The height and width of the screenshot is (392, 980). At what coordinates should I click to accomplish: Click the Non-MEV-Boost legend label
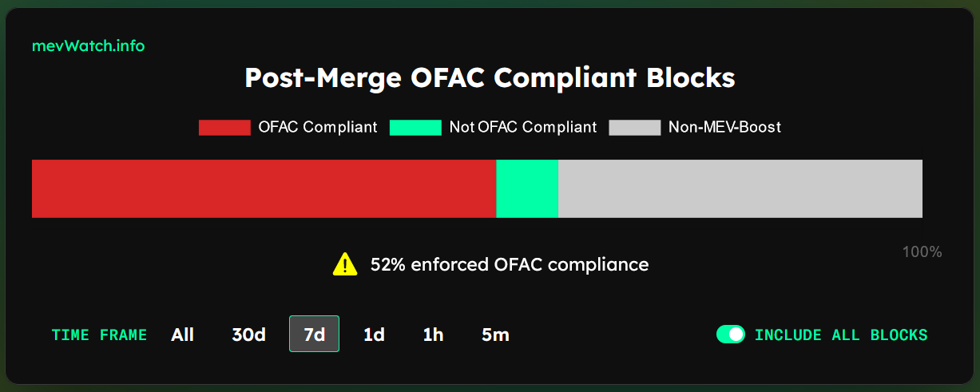click(x=724, y=127)
